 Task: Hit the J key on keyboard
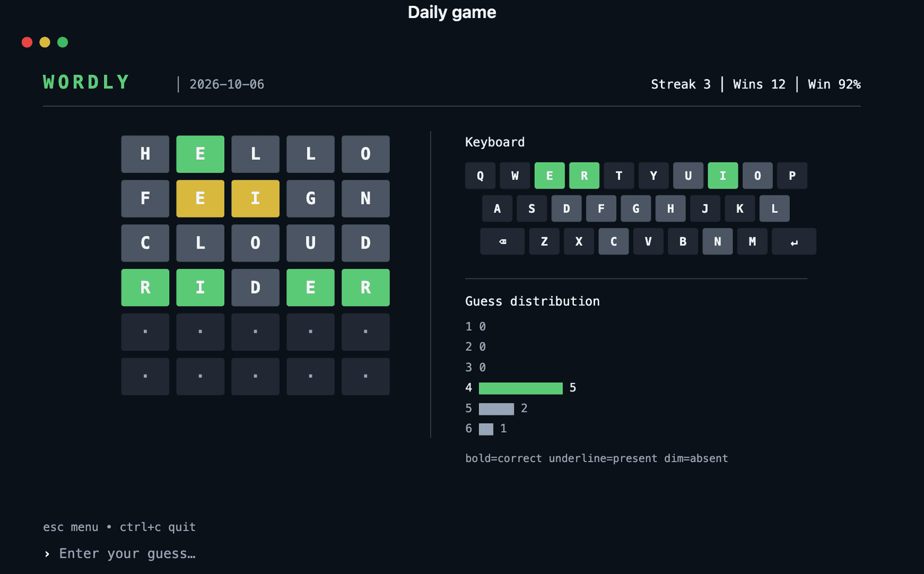pyautogui.click(x=705, y=208)
